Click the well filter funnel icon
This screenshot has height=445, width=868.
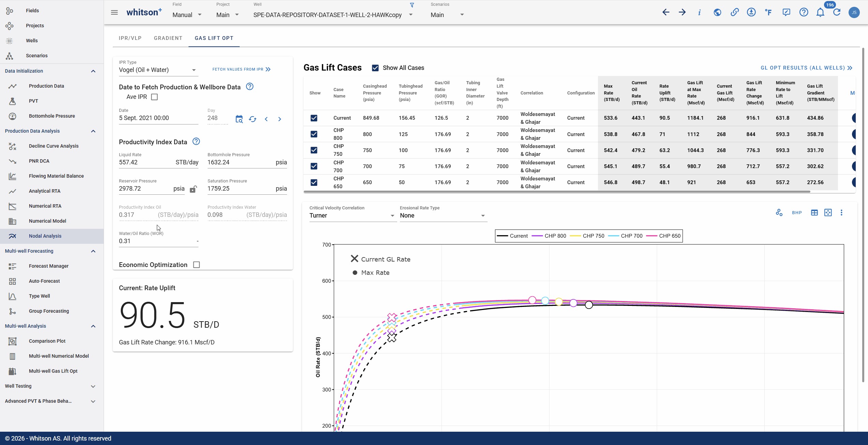point(412,5)
